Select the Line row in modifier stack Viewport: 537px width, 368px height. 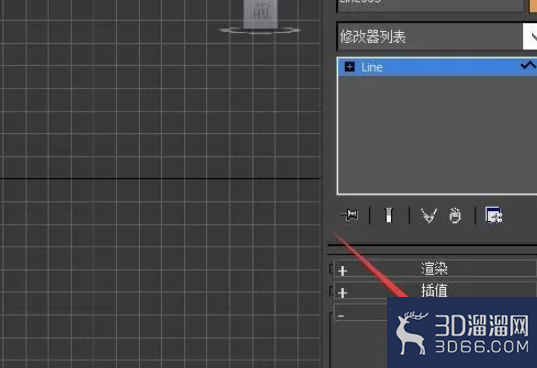click(437, 67)
